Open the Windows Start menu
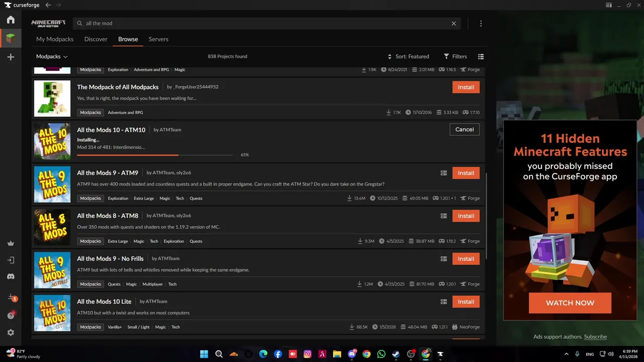The width and height of the screenshot is (644, 362). [204, 354]
